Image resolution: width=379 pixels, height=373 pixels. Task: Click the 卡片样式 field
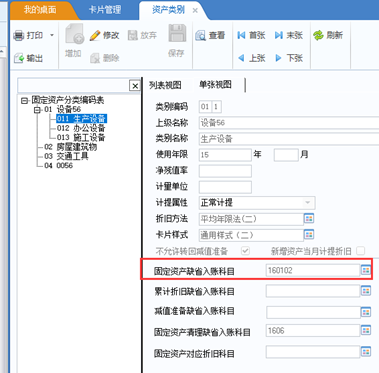[x=251, y=235]
